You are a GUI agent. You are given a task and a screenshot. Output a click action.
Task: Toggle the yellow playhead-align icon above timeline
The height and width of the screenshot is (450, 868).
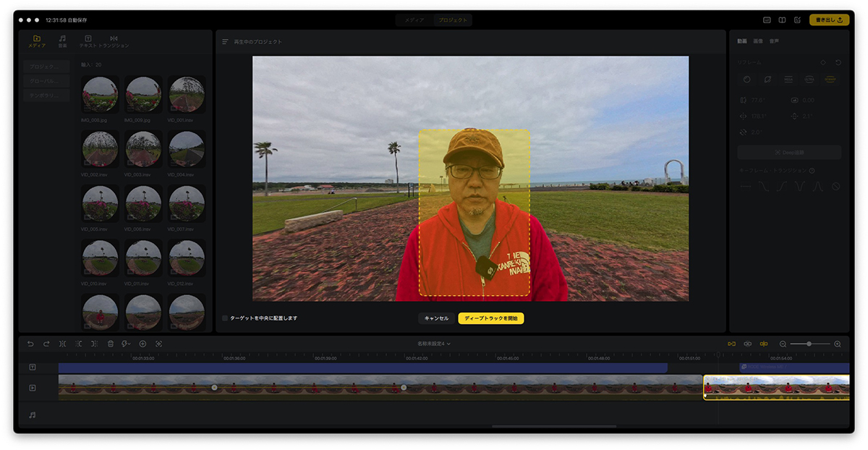tap(764, 344)
